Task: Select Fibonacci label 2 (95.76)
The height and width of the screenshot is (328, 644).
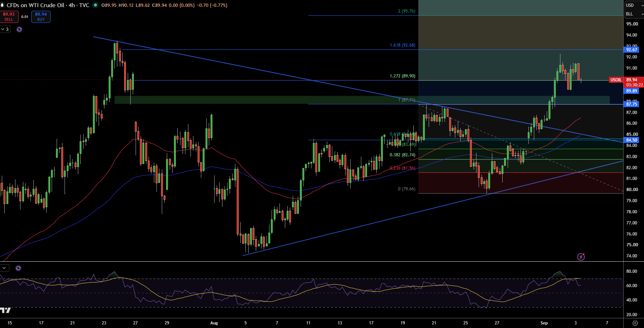Action: 406,11
